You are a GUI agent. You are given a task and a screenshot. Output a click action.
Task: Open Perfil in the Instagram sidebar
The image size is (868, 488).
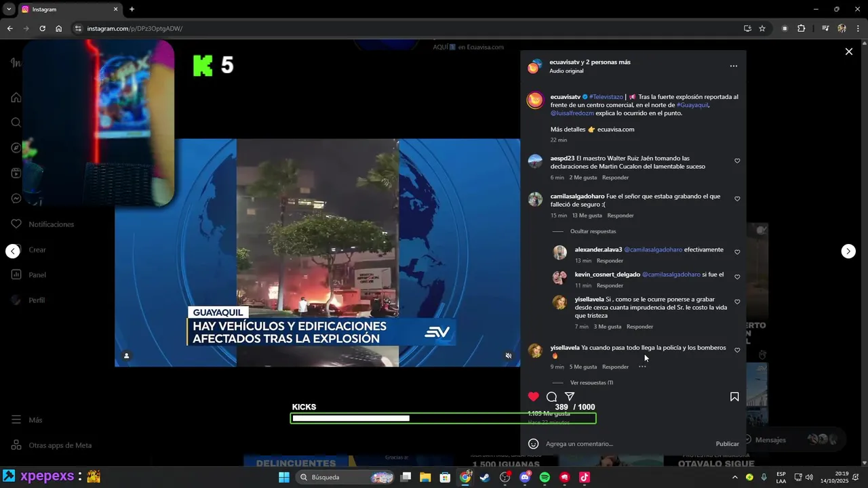28,300
